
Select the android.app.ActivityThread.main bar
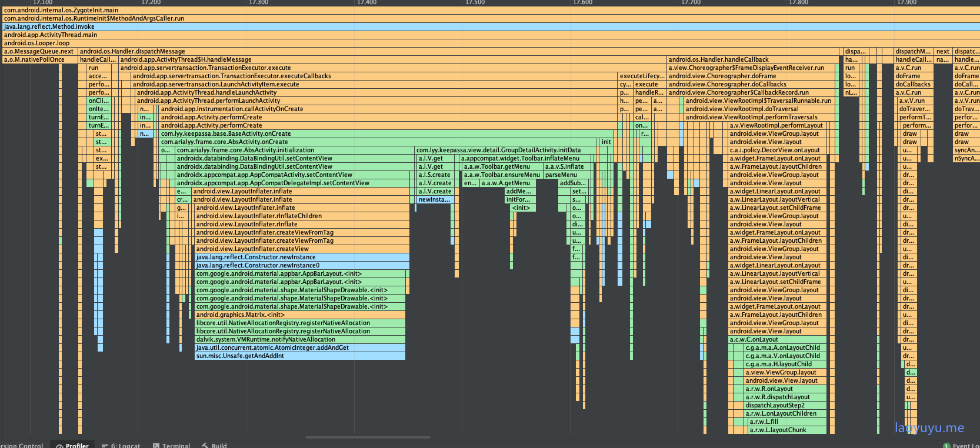point(491,35)
